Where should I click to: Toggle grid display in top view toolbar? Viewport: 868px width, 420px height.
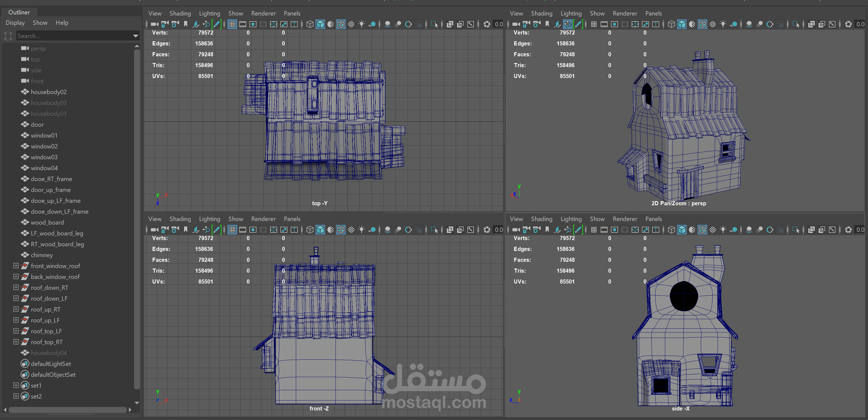point(232,24)
